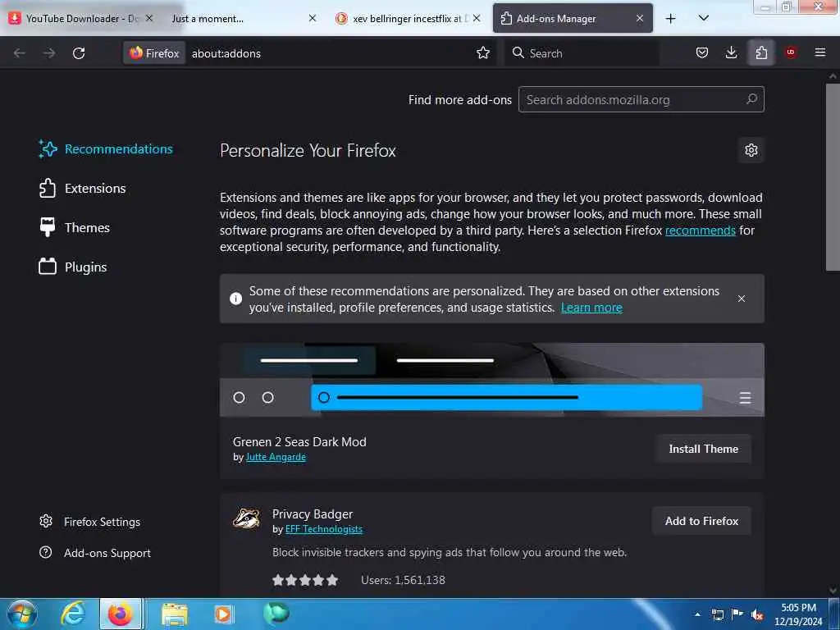Image resolution: width=840 pixels, height=630 pixels.
Task: Open the Plugins category
Action: click(x=73, y=267)
